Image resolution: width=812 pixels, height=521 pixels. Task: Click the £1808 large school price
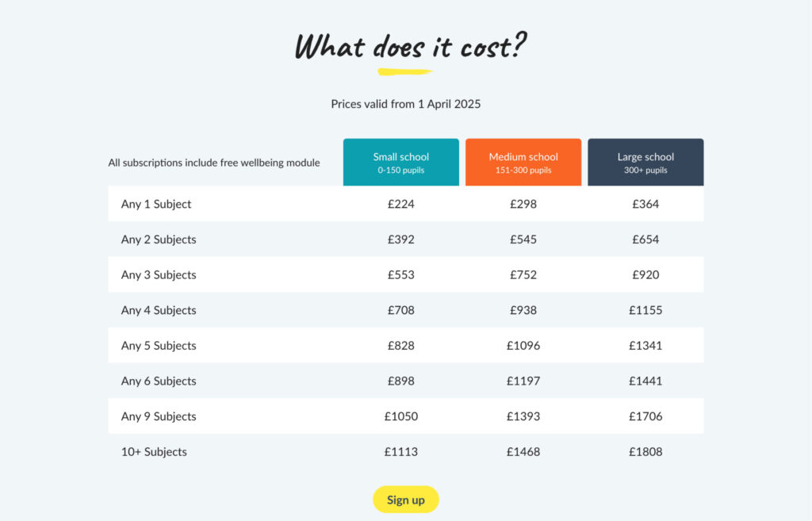coord(645,451)
